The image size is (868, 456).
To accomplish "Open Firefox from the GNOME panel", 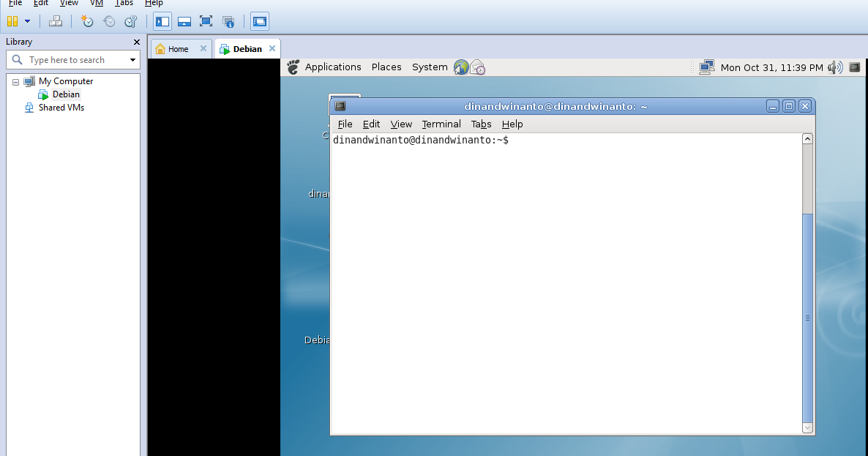I will [460, 67].
